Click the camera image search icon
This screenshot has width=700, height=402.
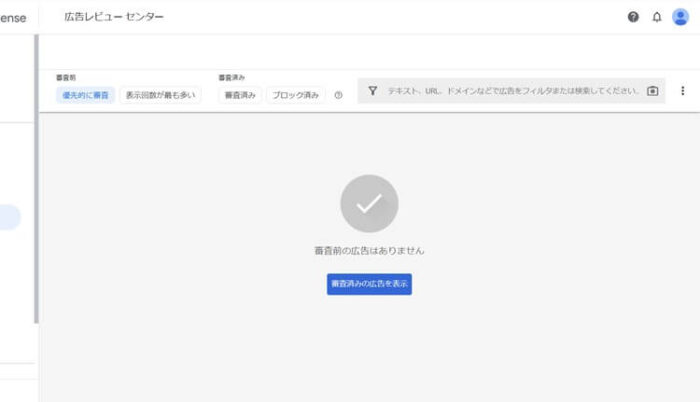pyautogui.click(x=652, y=91)
